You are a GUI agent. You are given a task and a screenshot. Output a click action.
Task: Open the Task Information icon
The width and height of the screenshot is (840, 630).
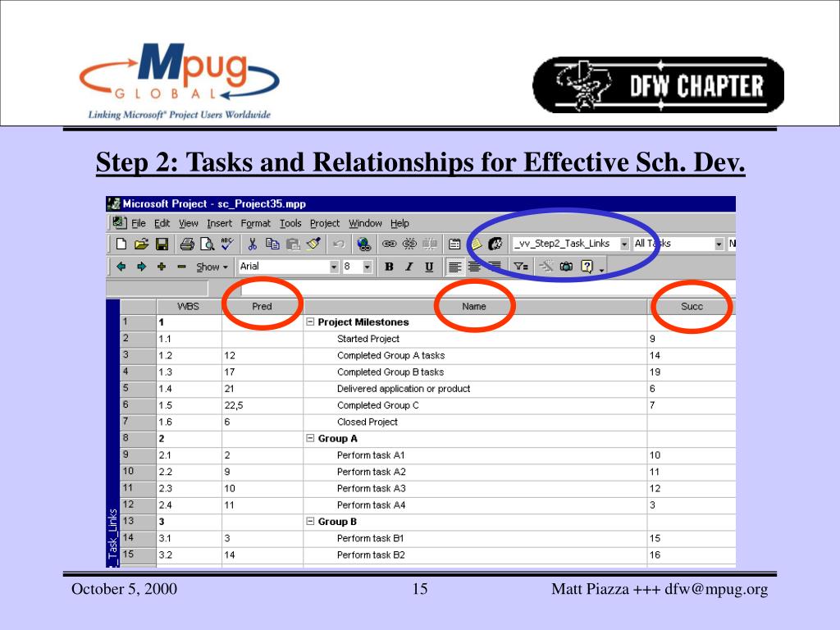[x=454, y=244]
